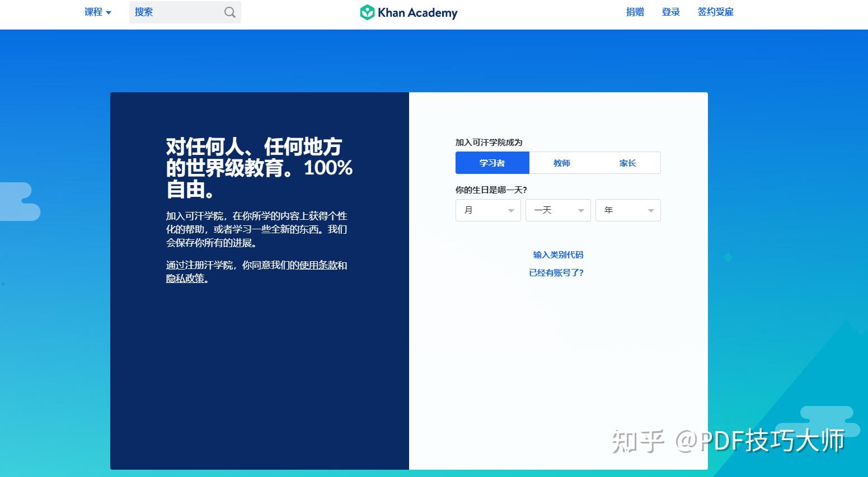The image size is (868, 477).
Task: Click the label 加入可汗学院成为
Action: [489, 142]
